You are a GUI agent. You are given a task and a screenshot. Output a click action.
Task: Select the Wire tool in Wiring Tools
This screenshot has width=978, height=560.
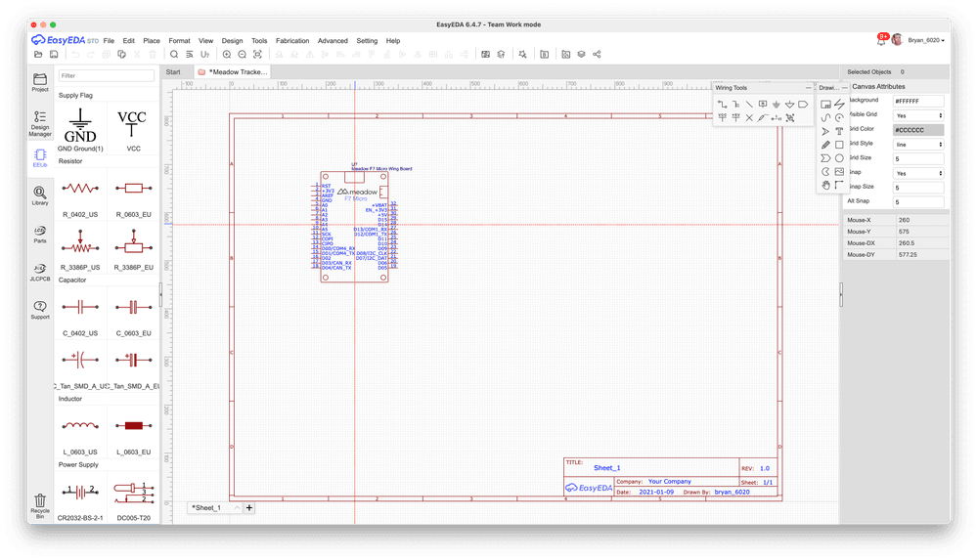click(722, 105)
